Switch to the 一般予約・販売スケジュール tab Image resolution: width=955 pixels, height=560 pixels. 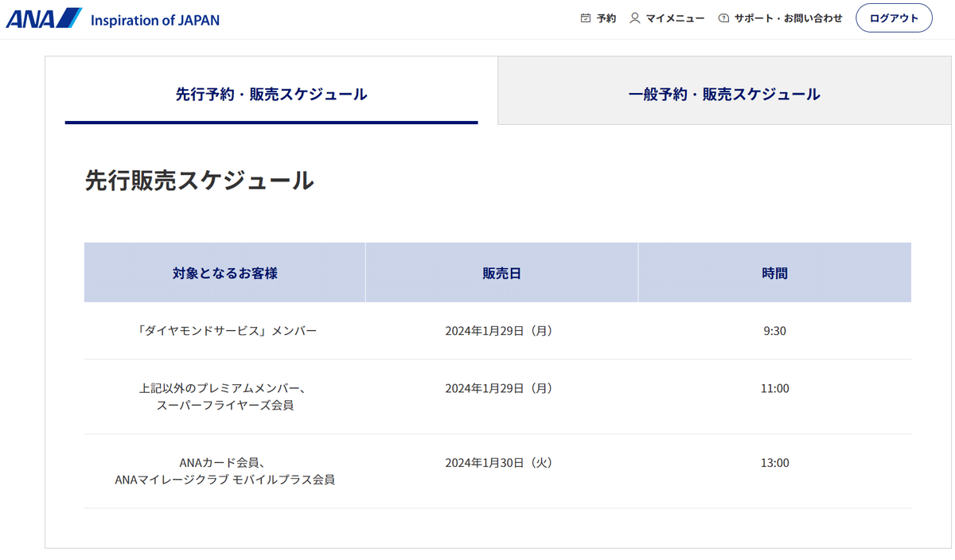point(722,92)
